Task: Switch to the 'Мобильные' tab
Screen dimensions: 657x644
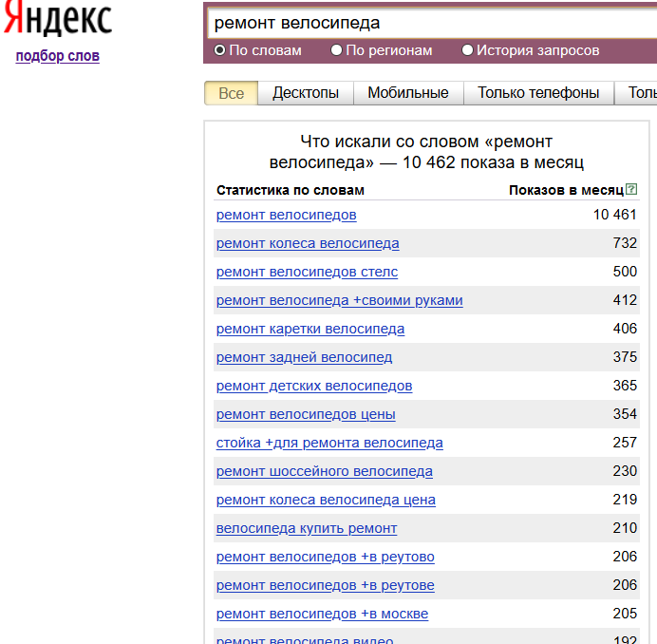Action: [408, 93]
